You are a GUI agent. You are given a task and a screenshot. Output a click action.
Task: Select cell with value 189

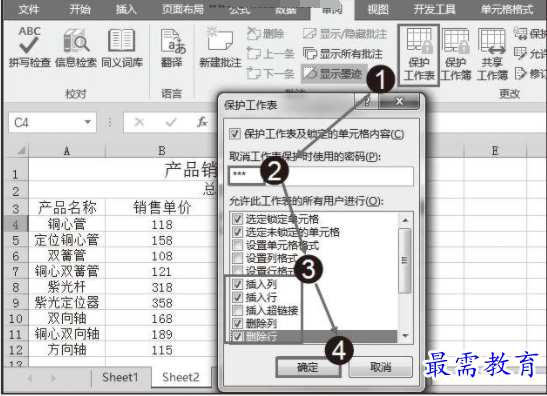[x=162, y=334]
